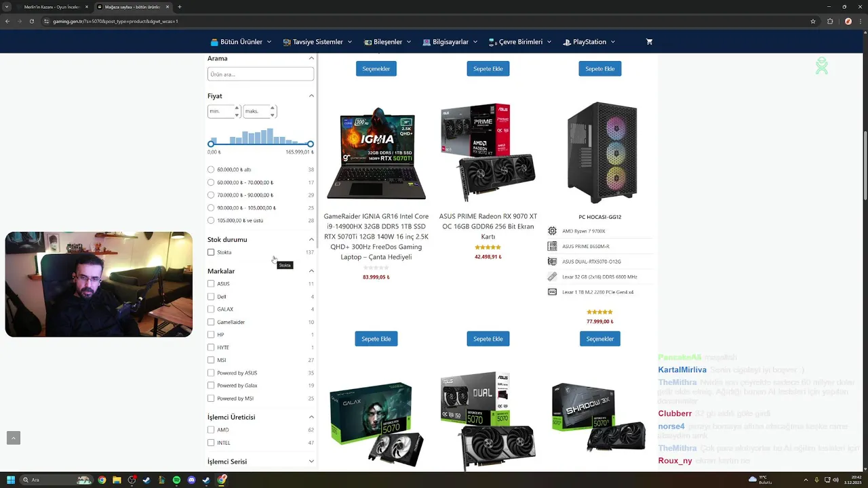The width and height of the screenshot is (868, 488).
Task: Click the scroll-to-top arrow button
Action: [x=14, y=438]
